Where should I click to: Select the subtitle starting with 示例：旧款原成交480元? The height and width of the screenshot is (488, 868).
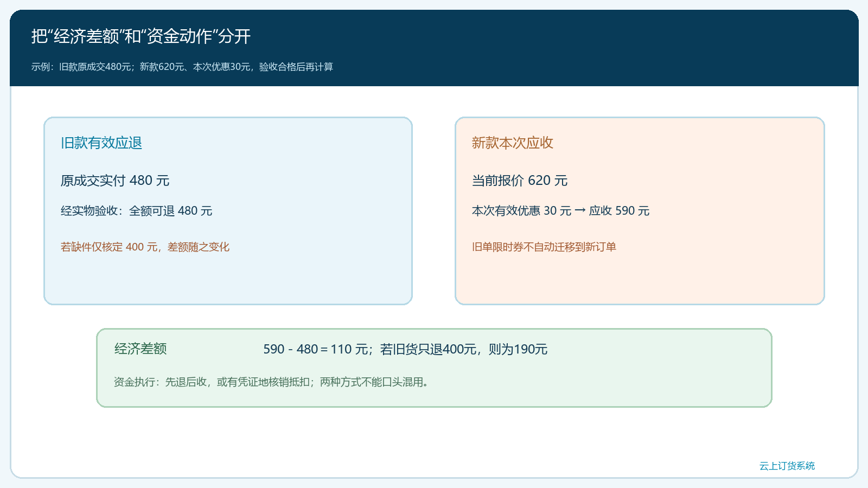coord(182,67)
